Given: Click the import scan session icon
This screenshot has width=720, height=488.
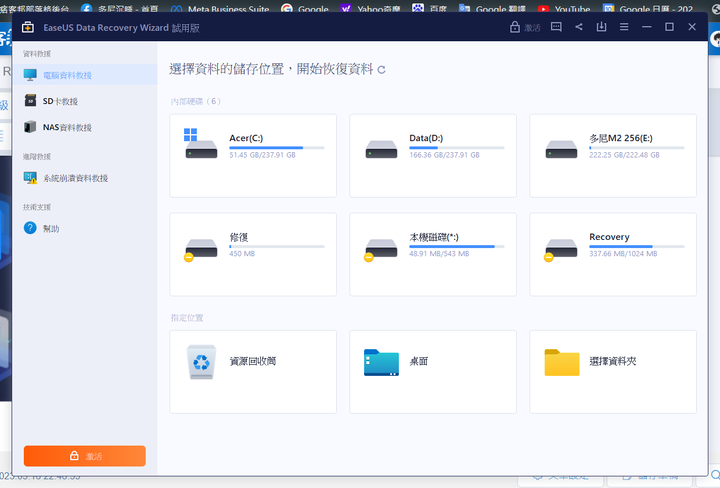Looking at the screenshot, I should point(601,27).
